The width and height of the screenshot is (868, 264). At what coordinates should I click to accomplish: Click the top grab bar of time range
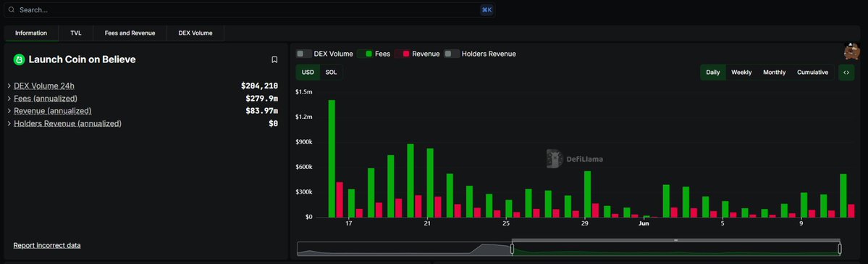676,240
